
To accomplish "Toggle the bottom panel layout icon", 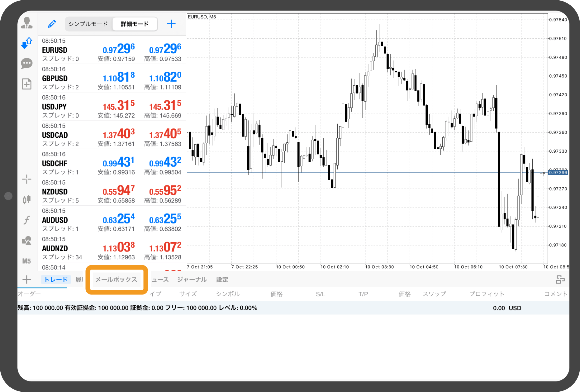I will (x=560, y=280).
